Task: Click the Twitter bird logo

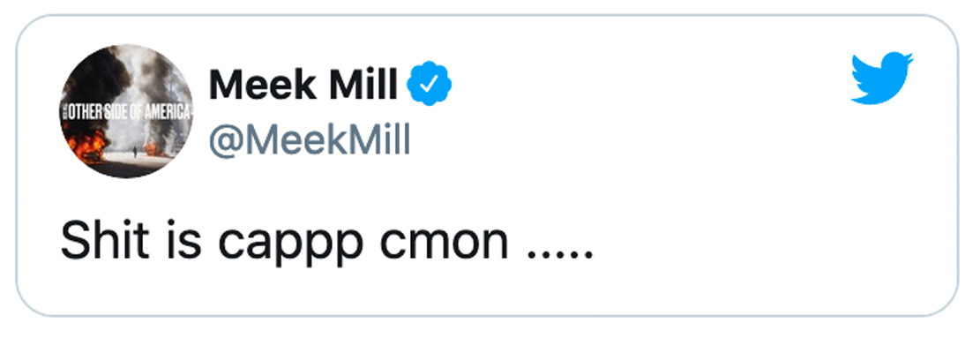Action: click(881, 78)
